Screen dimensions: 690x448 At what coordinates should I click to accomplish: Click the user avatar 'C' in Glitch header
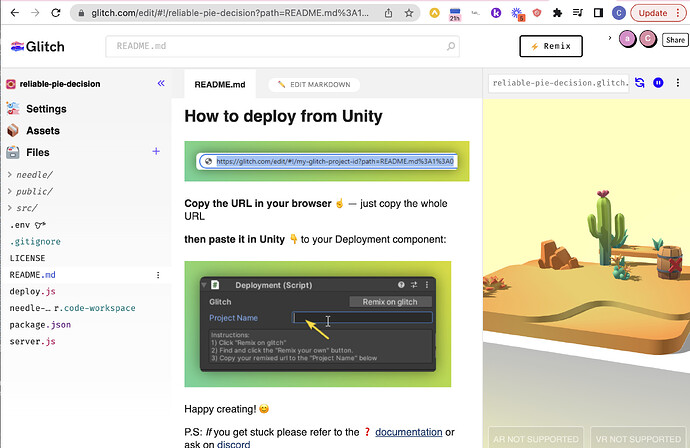pyautogui.click(x=648, y=39)
